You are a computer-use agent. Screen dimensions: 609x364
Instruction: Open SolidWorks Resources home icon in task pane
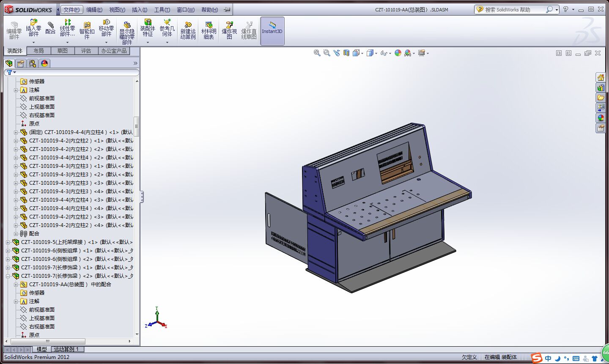[601, 77]
